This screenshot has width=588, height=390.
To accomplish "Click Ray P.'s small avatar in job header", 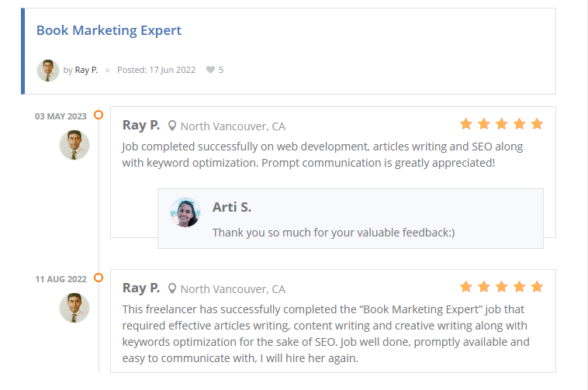I will coord(48,71).
